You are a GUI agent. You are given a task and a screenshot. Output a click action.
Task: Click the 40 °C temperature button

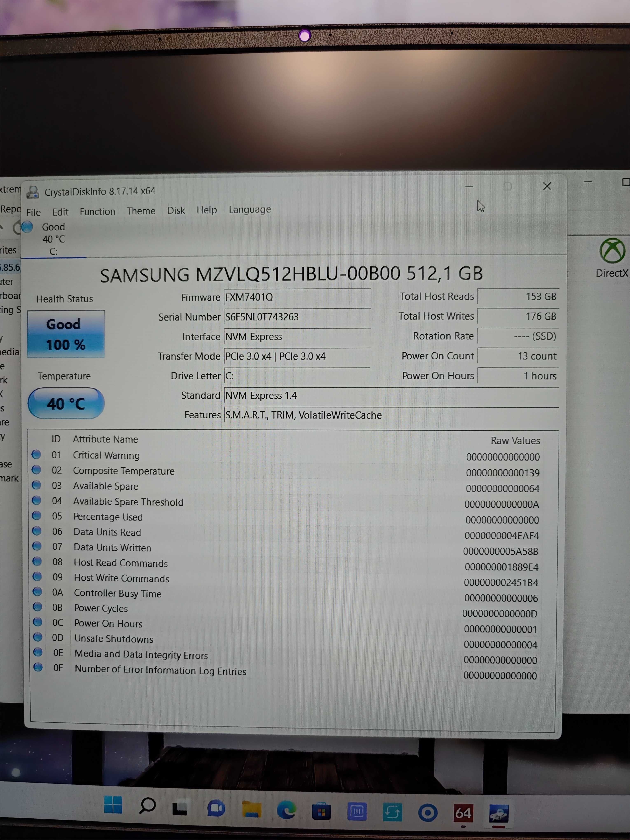(x=66, y=403)
